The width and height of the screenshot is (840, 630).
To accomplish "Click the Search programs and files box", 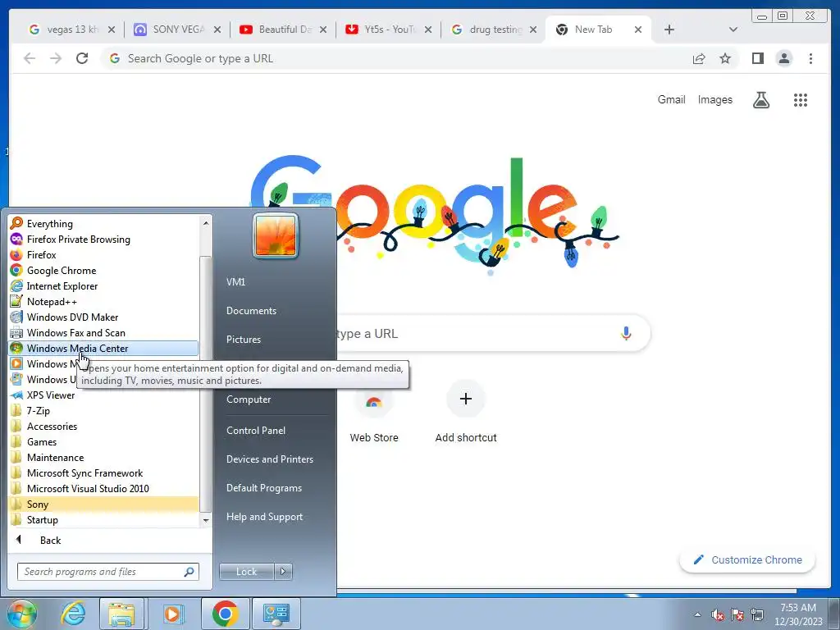I will pyautogui.click(x=107, y=572).
